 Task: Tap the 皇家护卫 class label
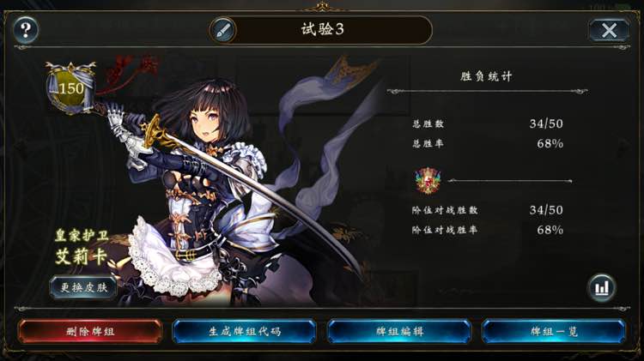click(x=82, y=236)
